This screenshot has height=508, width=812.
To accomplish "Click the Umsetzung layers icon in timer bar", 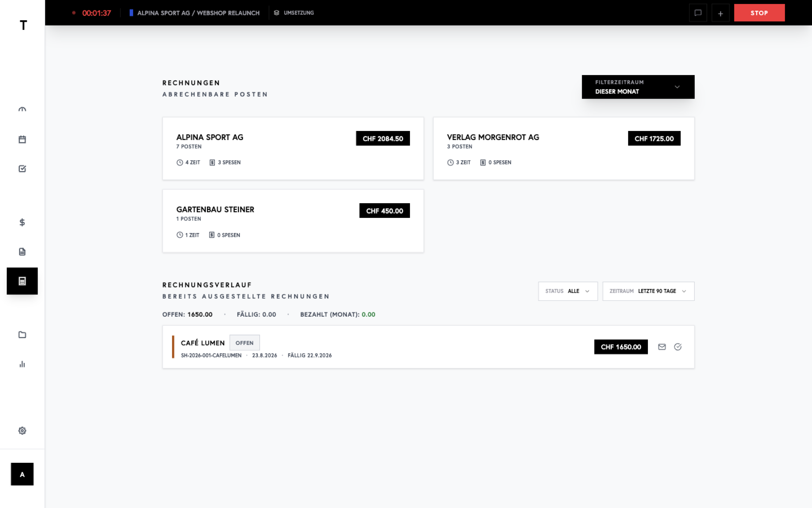I will (x=277, y=13).
